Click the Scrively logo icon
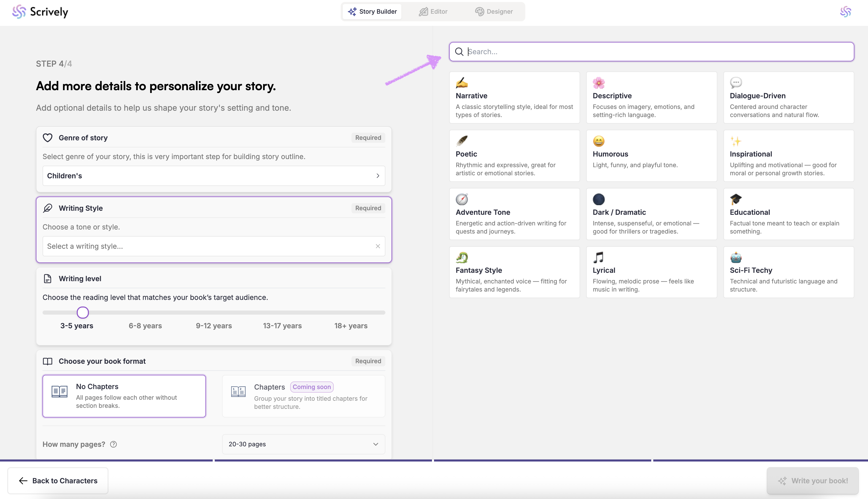The image size is (868, 499). pos(19,12)
